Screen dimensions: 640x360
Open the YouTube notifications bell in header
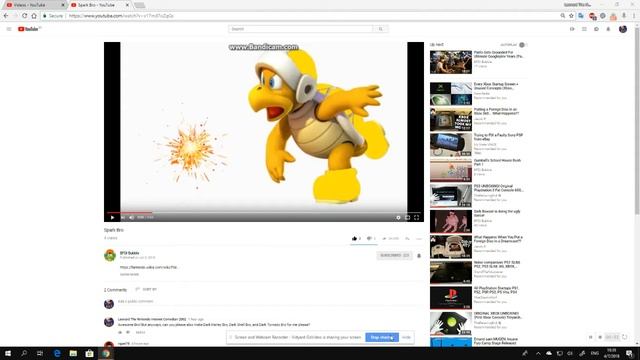tap(608, 29)
